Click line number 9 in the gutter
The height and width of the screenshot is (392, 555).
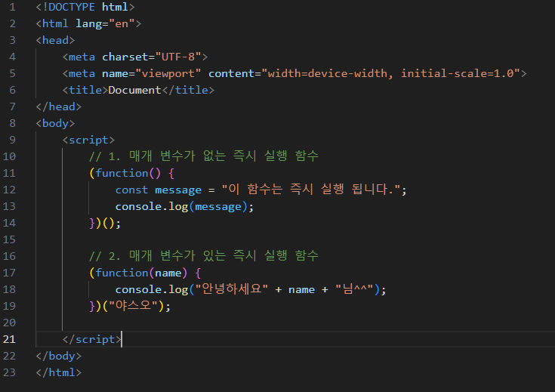(x=12, y=140)
